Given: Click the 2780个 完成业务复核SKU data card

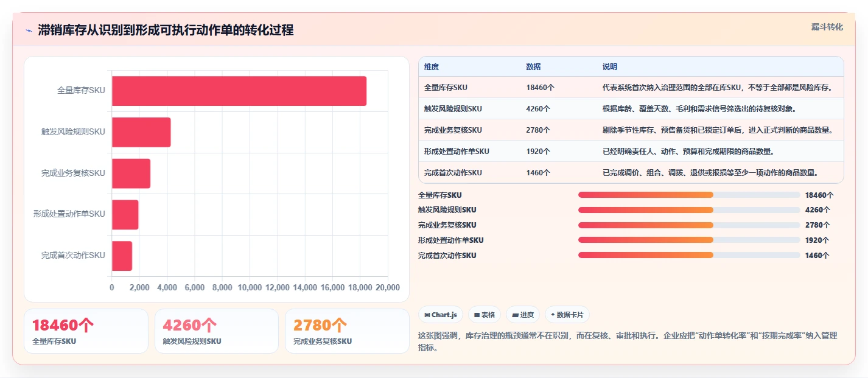Looking at the screenshot, I should point(347,331).
